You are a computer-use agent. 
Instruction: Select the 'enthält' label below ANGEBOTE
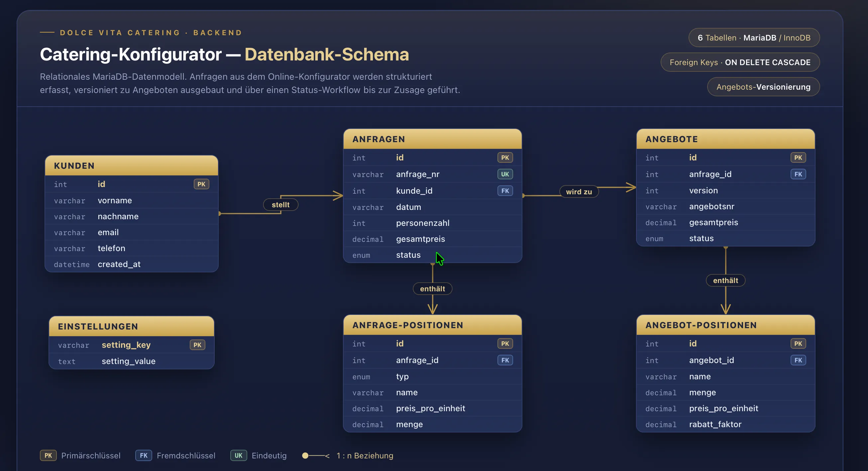(x=725, y=280)
